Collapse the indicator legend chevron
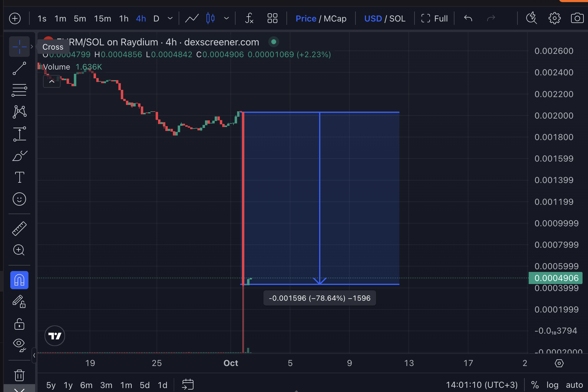Viewport: 588px width, 392px height. (x=52, y=81)
